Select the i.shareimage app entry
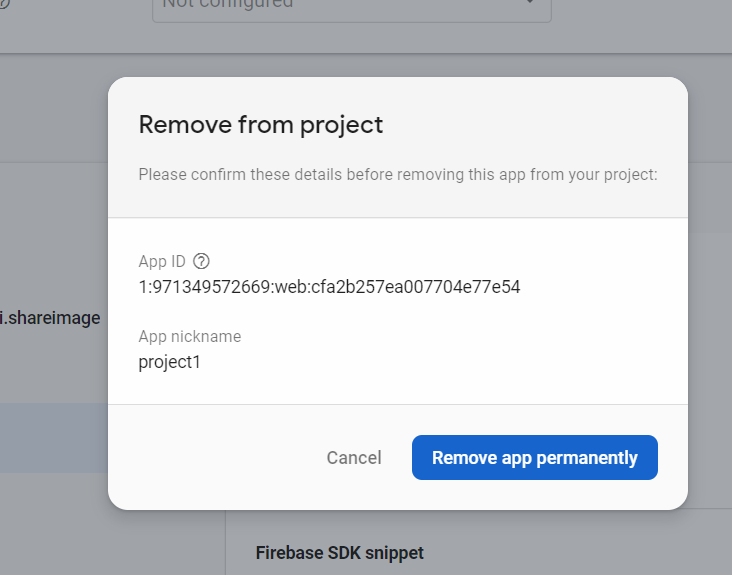Image resolution: width=732 pixels, height=575 pixels. point(50,318)
